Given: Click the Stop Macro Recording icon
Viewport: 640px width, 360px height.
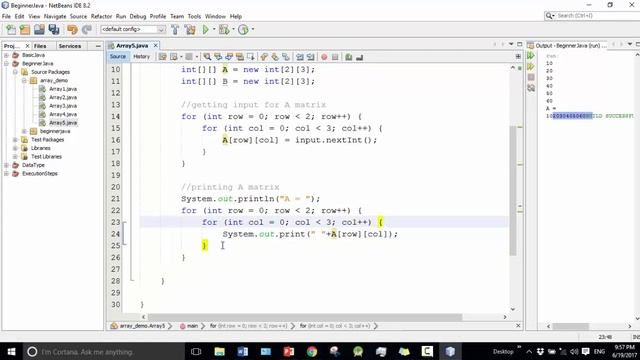Looking at the screenshot, I should tap(335, 57).
